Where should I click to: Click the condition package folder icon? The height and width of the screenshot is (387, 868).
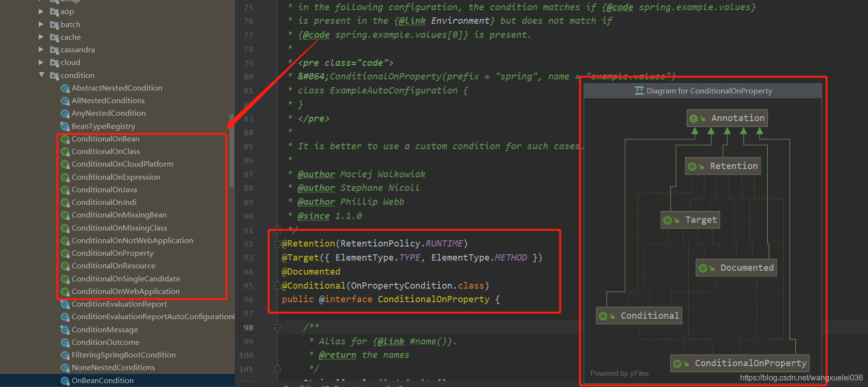pos(54,75)
